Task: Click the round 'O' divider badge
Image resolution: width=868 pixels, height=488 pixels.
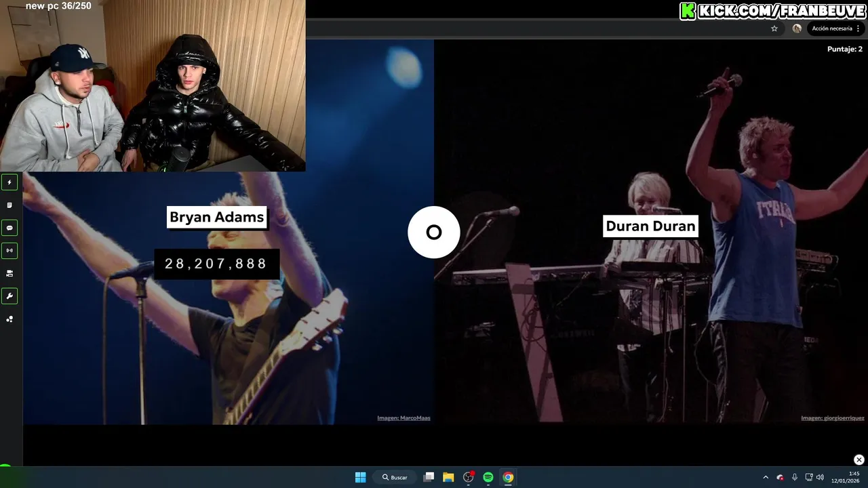Action: [434, 232]
